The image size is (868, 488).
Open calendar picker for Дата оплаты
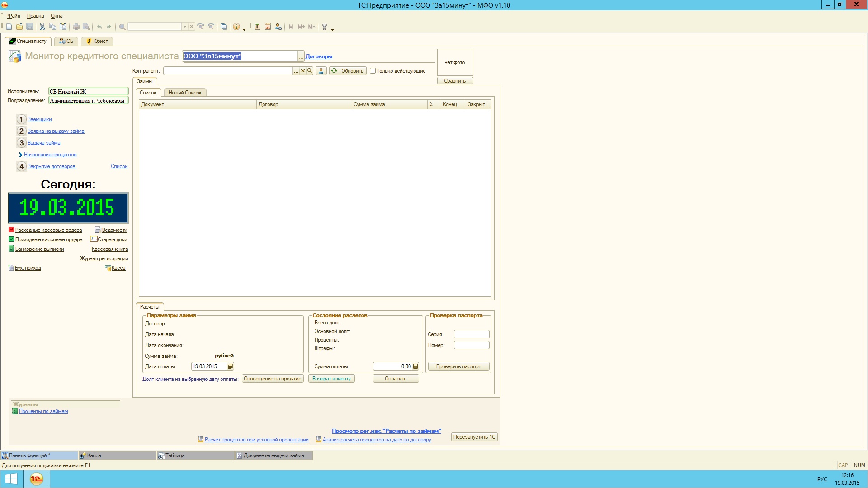click(231, 366)
